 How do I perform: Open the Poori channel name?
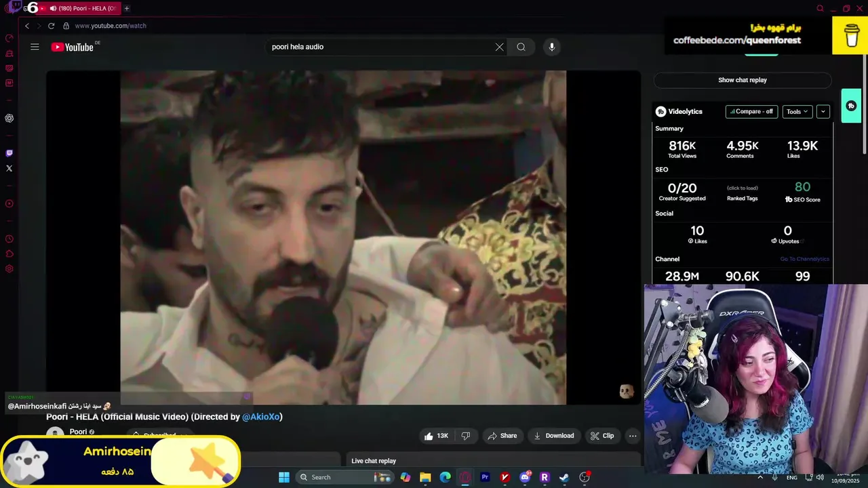(x=78, y=432)
